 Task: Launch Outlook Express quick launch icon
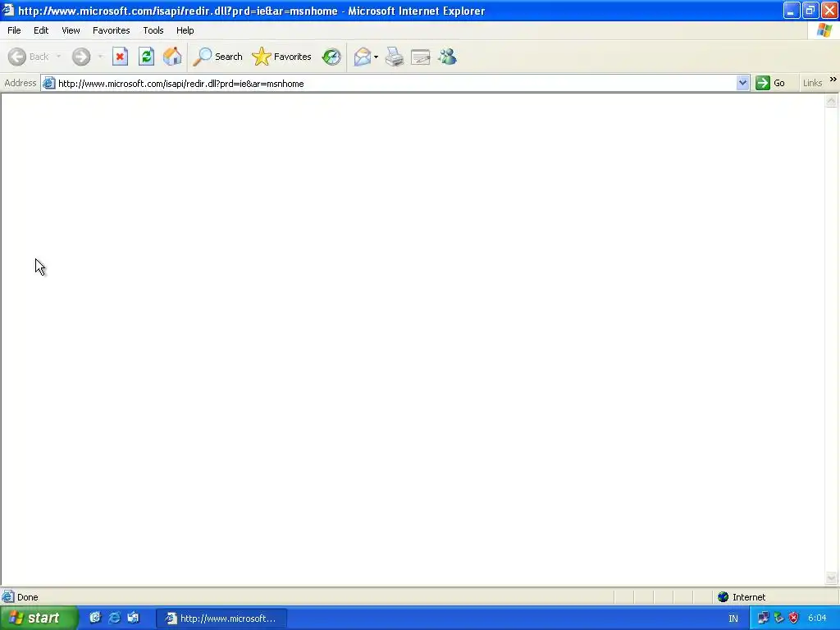click(133, 618)
